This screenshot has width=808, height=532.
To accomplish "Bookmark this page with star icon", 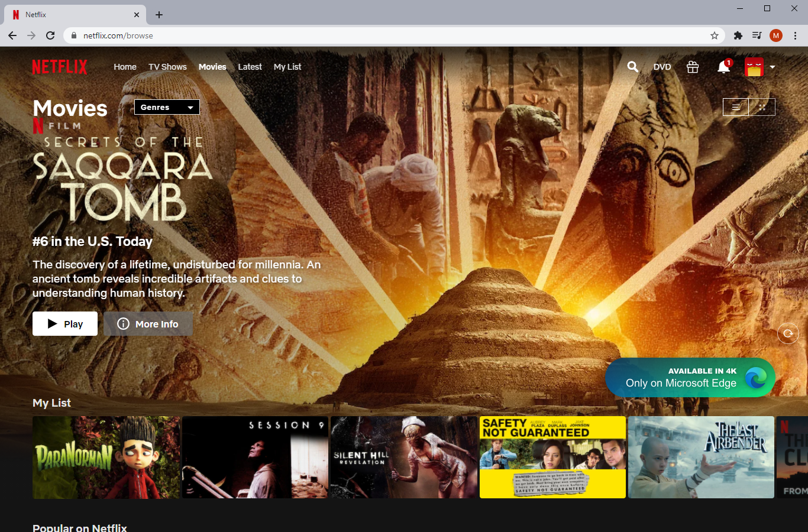I will (715, 35).
